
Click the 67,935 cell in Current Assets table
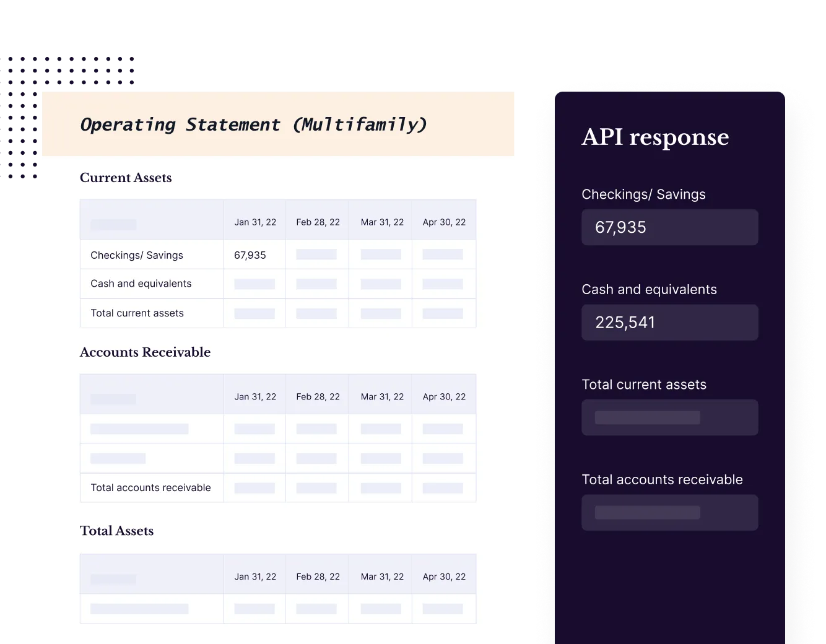[250, 255]
